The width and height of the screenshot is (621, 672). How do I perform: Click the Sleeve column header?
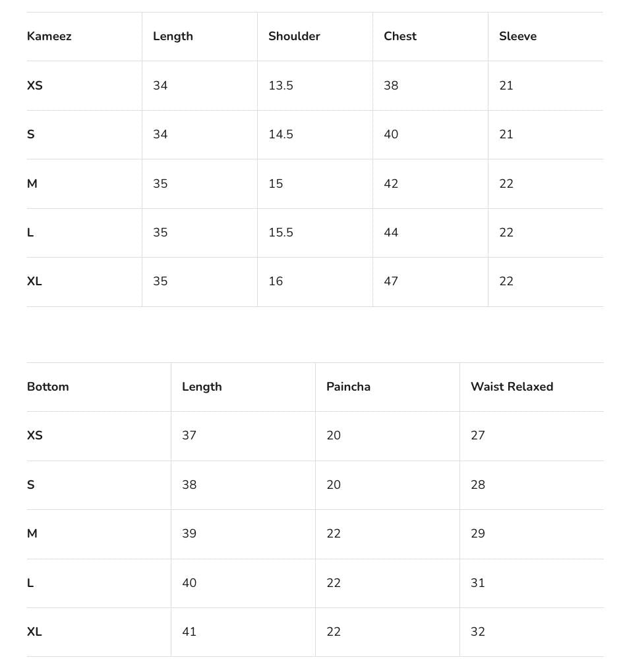click(x=517, y=36)
